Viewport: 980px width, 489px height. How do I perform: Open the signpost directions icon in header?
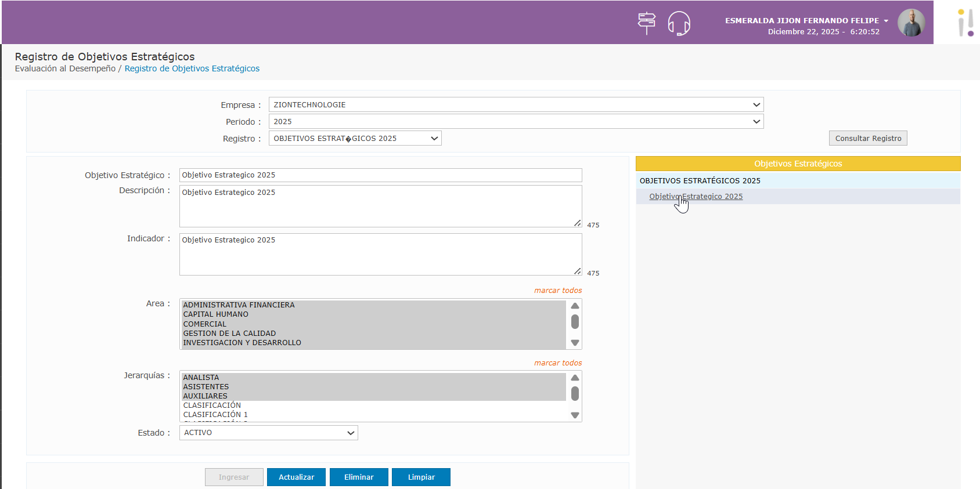pyautogui.click(x=646, y=23)
